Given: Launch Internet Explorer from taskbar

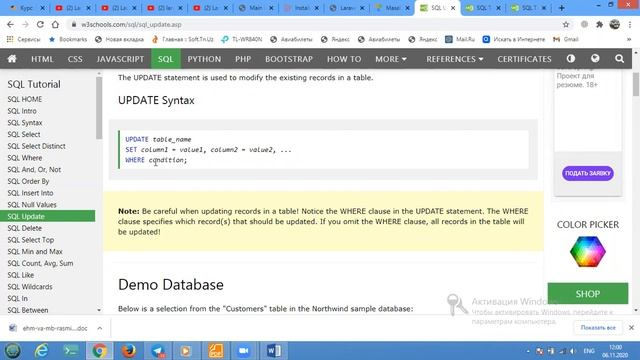Looking at the screenshot, I should tap(41, 351).
